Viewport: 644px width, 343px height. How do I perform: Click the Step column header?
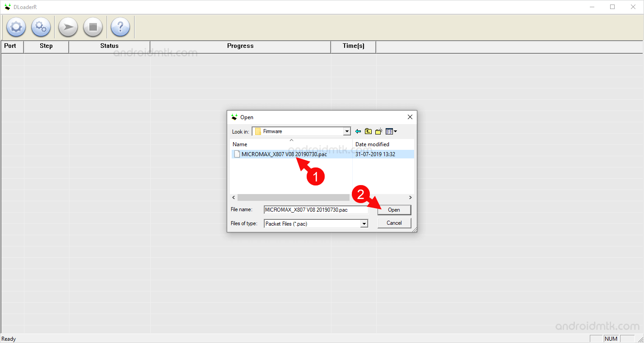46,46
